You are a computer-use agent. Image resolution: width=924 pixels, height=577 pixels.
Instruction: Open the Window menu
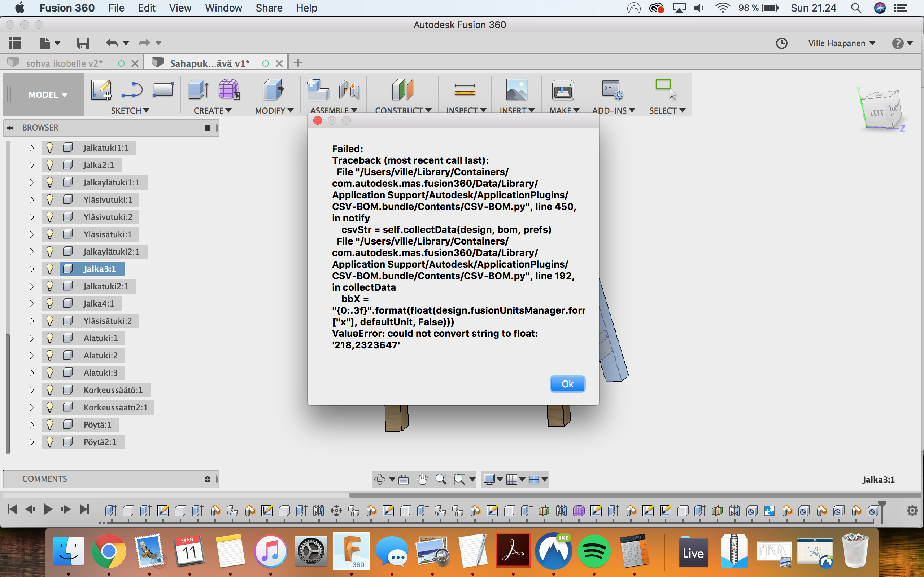[x=223, y=8]
